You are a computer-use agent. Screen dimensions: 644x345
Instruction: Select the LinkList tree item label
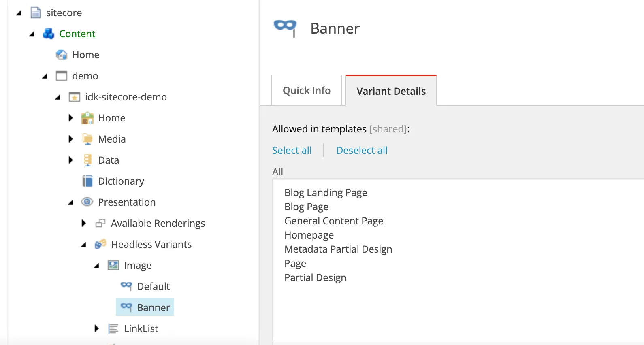coord(141,328)
